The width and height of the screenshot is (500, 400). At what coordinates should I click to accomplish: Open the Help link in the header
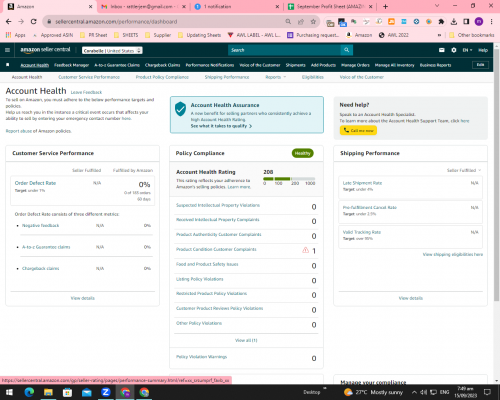click(483, 50)
